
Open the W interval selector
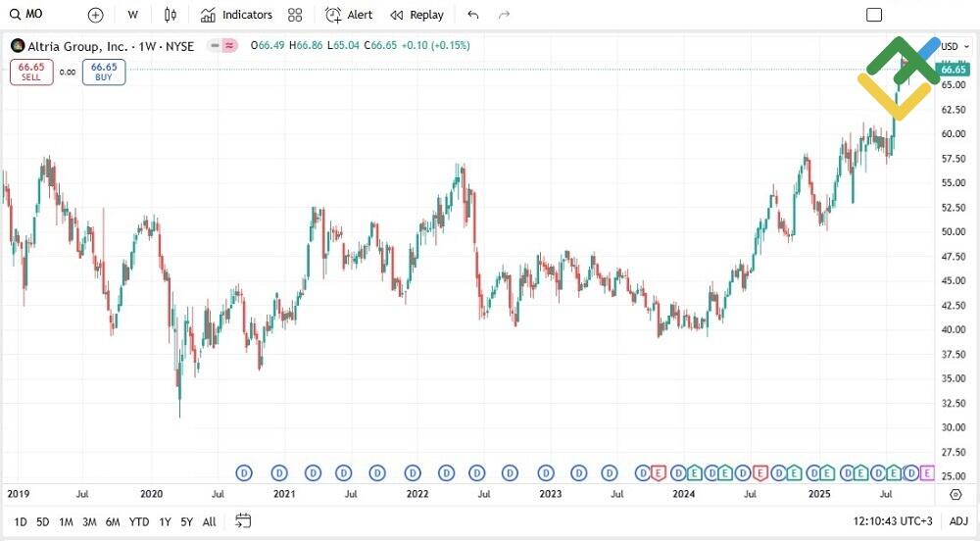[x=132, y=15]
